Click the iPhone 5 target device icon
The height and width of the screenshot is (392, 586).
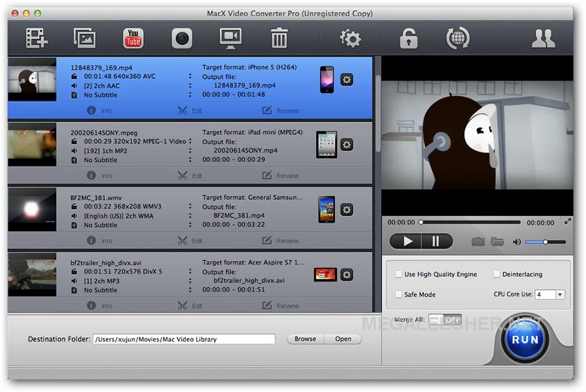click(327, 79)
